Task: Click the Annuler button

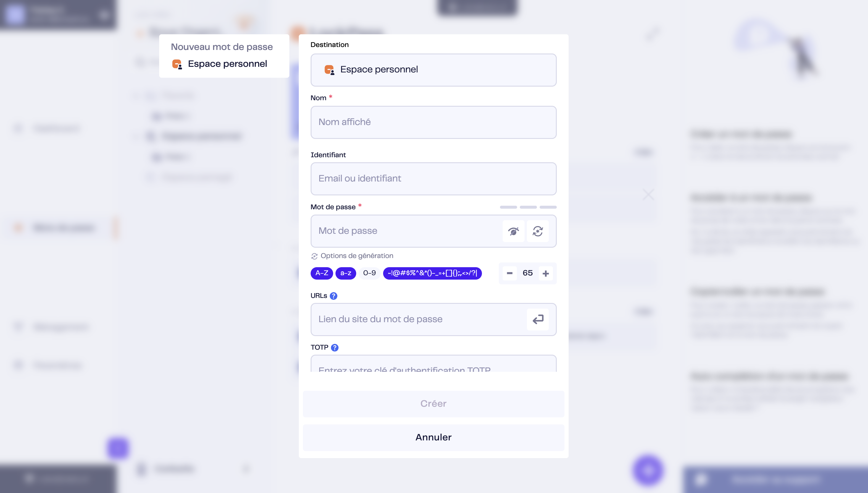Action: (433, 437)
